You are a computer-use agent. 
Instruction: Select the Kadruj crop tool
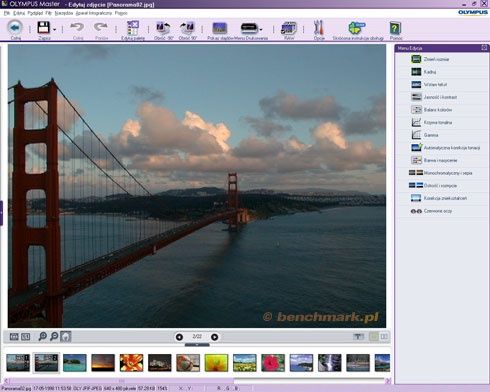442,72
